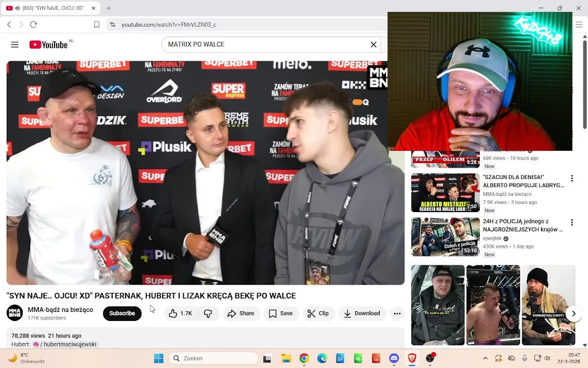Click the Zoeken taskbar search box
The width and height of the screenshot is (588, 368).
(x=213, y=358)
